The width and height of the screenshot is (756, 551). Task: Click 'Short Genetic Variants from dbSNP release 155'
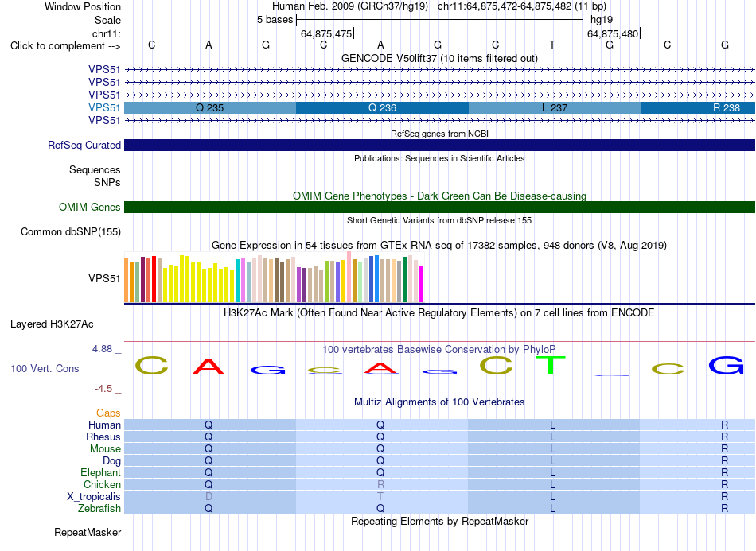click(439, 220)
